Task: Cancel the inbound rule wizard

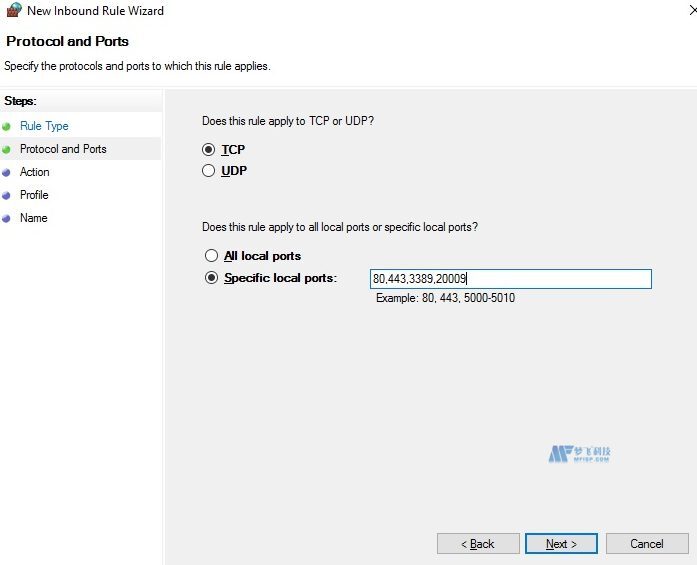Action: (x=647, y=544)
